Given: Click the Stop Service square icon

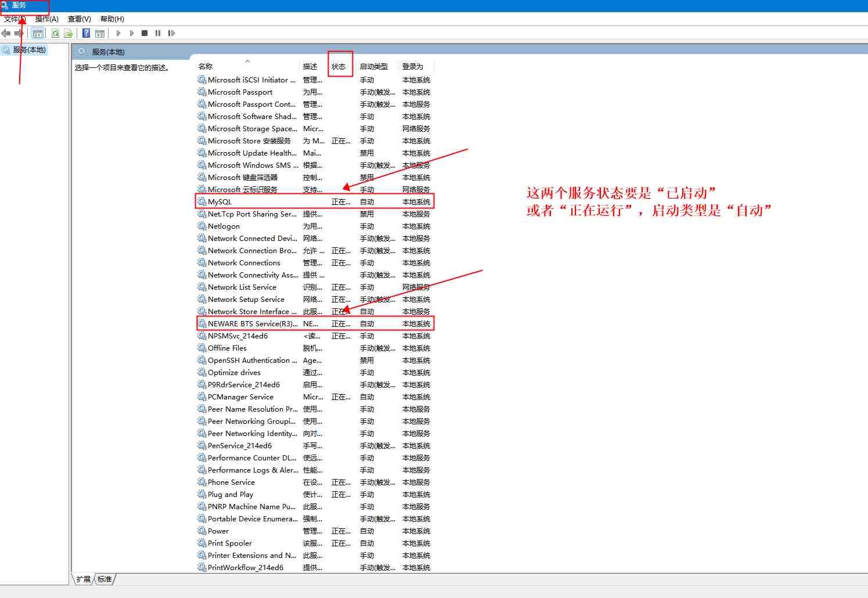Looking at the screenshot, I should click(145, 33).
